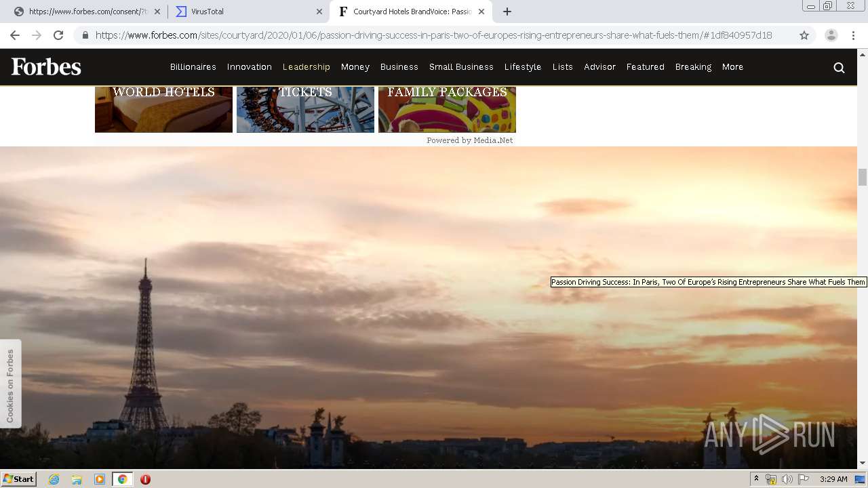The width and height of the screenshot is (868, 488).
Task: Show hidden tray icons arrow
Action: pyautogui.click(x=756, y=479)
